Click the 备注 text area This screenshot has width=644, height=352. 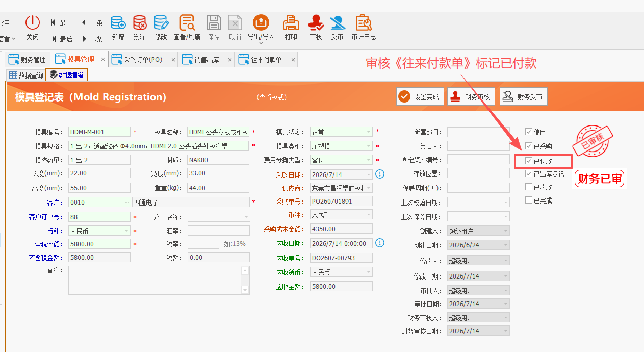tap(154, 280)
